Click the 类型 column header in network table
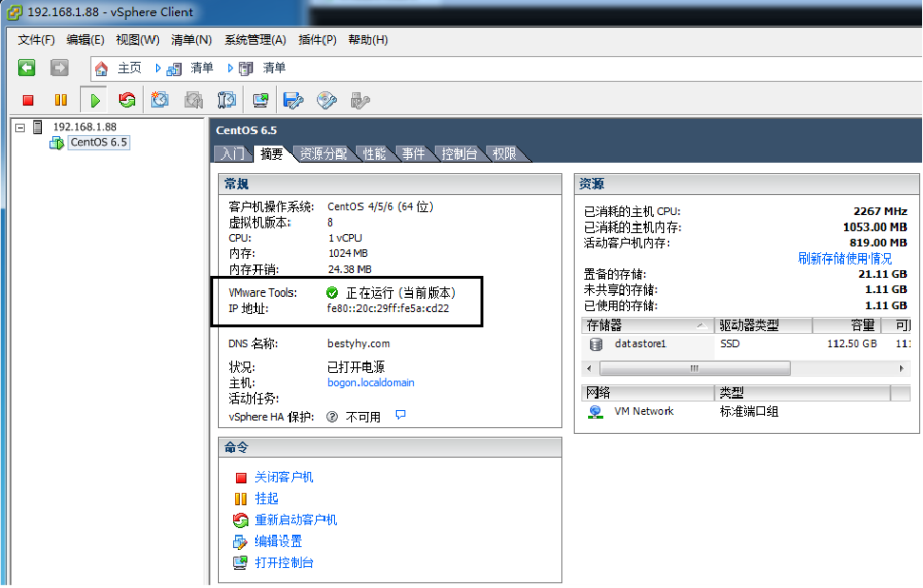This screenshot has height=588, width=923. [x=802, y=393]
